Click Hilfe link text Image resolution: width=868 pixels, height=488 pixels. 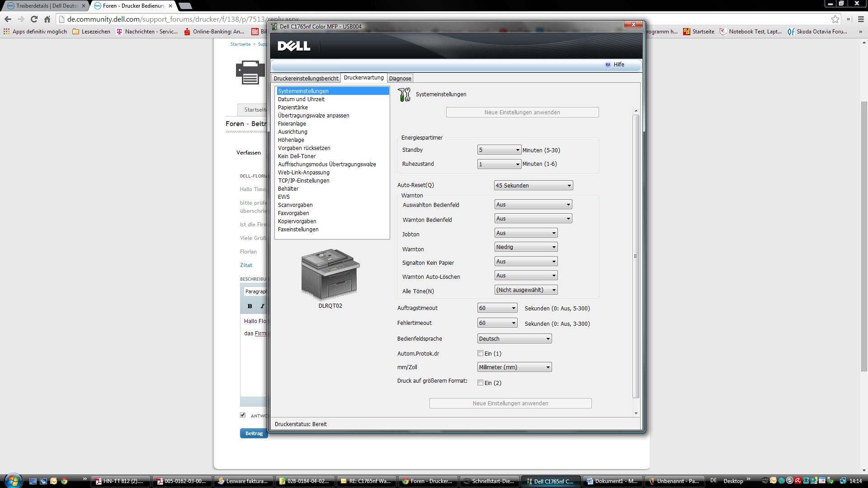pos(619,65)
